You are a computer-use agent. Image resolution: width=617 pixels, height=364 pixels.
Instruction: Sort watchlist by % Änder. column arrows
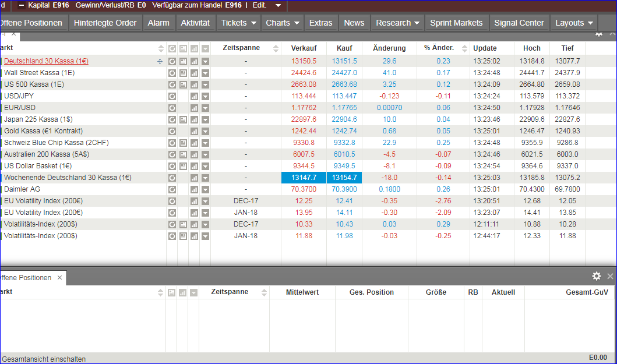(464, 48)
